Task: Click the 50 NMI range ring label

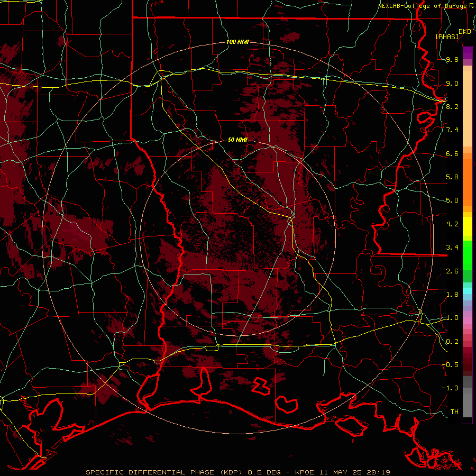Action: coord(237,140)
